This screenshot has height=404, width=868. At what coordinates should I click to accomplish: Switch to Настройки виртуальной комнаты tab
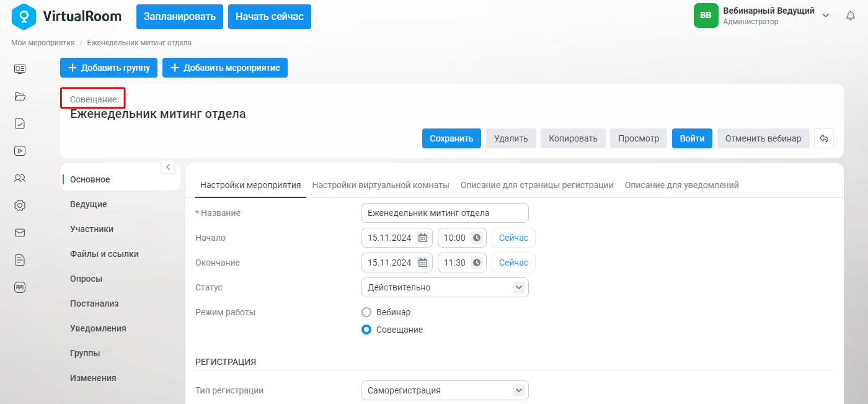[x=381, y=185]
